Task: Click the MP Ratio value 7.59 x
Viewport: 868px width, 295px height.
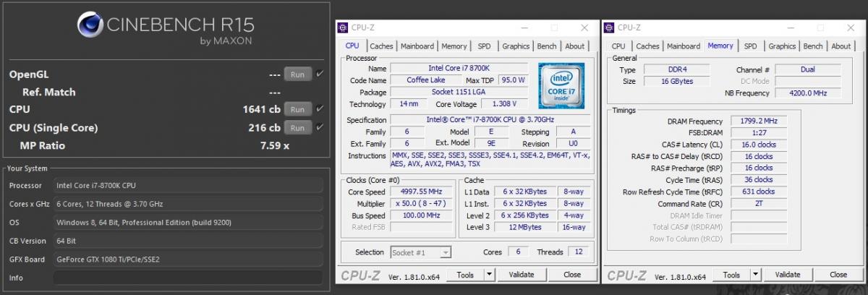Action: pyautogui.click(x=275, y=145)
